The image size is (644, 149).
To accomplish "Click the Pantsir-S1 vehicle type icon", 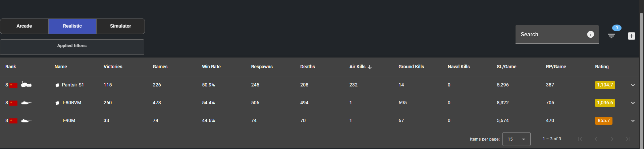I will (x=26, y=85).
